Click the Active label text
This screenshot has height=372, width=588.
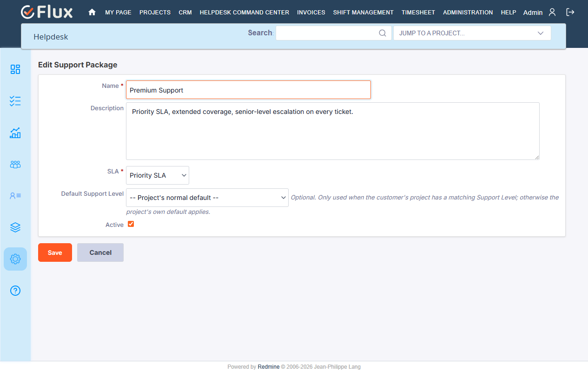[114, 225]
